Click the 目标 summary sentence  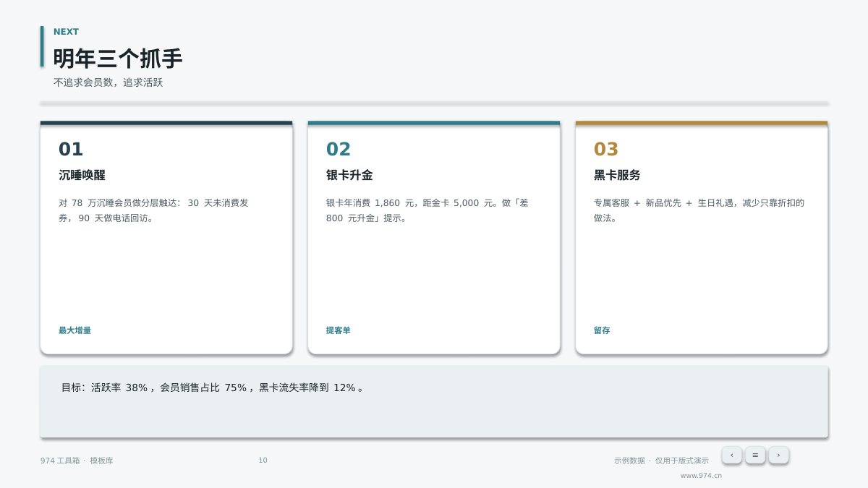(x=213, y=388)
